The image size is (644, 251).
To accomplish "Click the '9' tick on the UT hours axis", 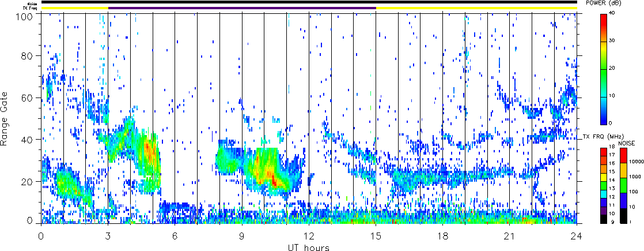I will [x=242, y=236].
